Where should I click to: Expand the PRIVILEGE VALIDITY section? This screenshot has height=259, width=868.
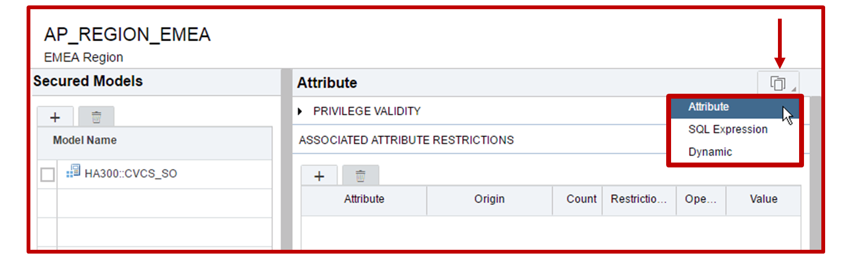click(x=300, y=112)
